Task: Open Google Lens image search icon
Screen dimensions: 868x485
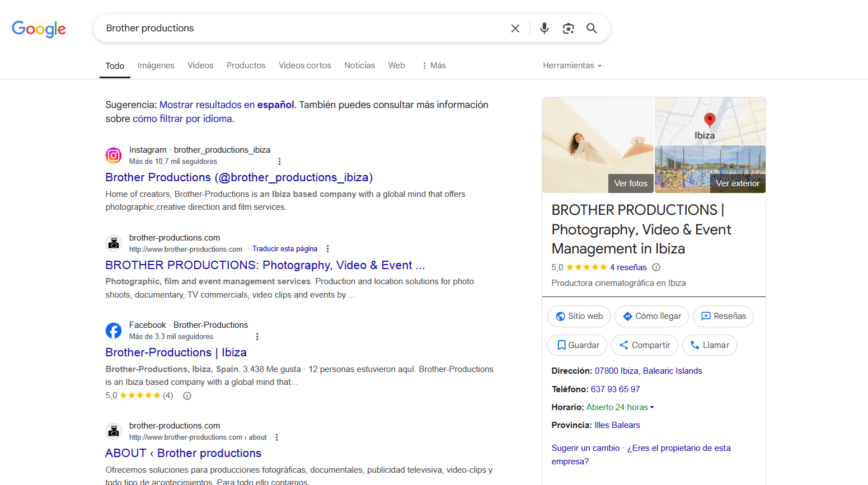Action: tap(568, 29)
